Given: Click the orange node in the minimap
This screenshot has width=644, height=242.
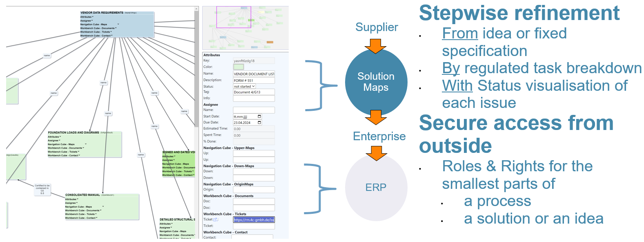Looking at the screenshot, I should [270, 42].
